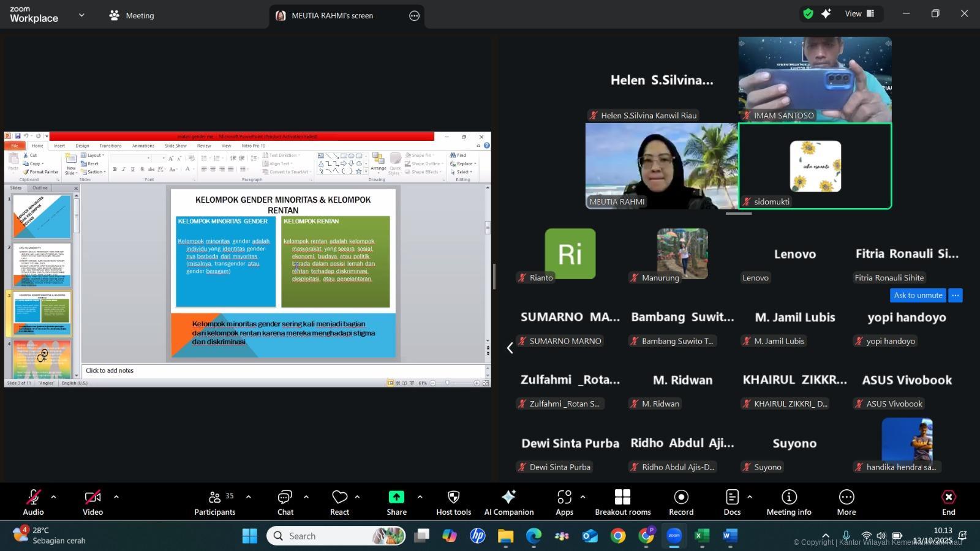Viewport: 980px width, 551px height.
Task: Open the Chat panel
Action: [x=285, y=502]
